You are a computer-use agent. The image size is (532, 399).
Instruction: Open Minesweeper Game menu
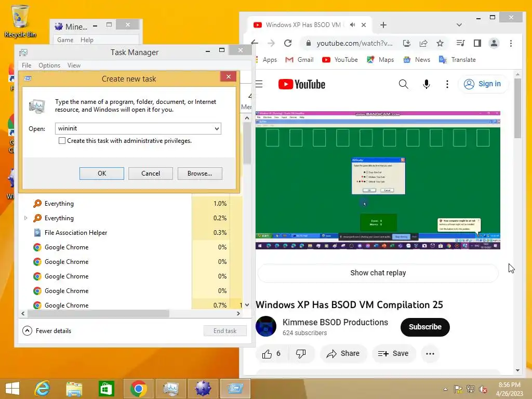pos(65,39)
